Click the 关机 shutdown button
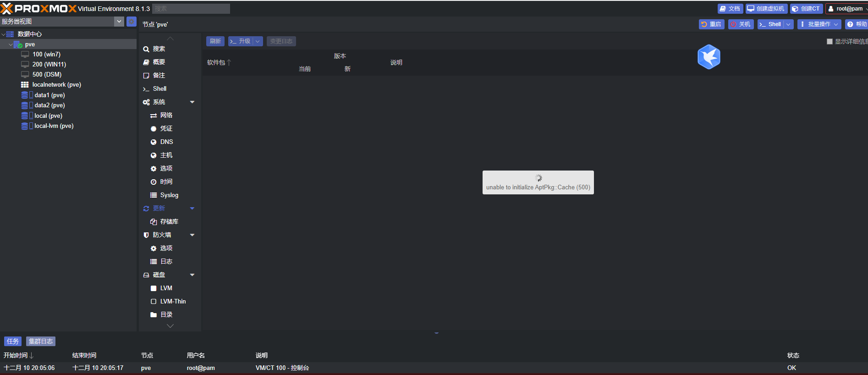This screenshot has height=375, width=868. pyautogui.click(x=741, y=24)
